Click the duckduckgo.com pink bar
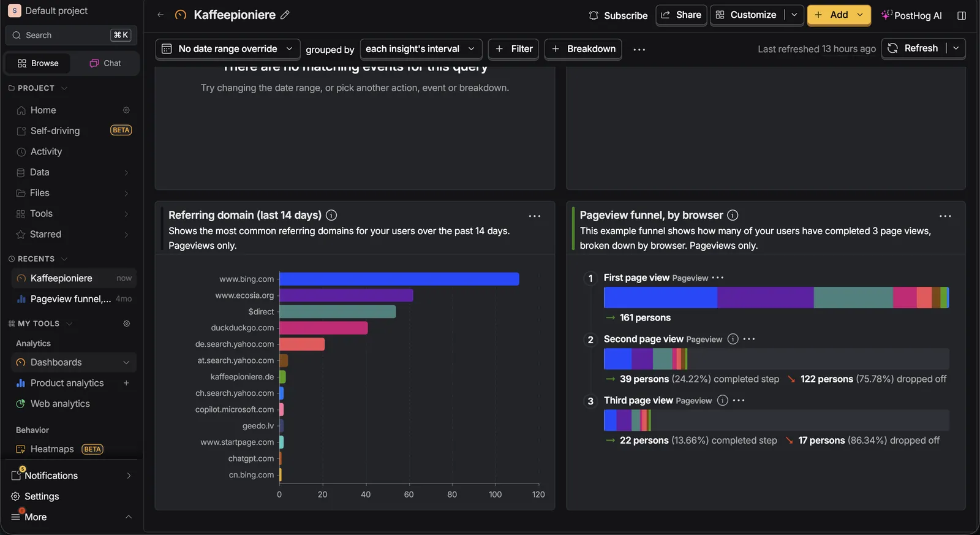Screen dimensions: 980x535 tap(324, 328)
